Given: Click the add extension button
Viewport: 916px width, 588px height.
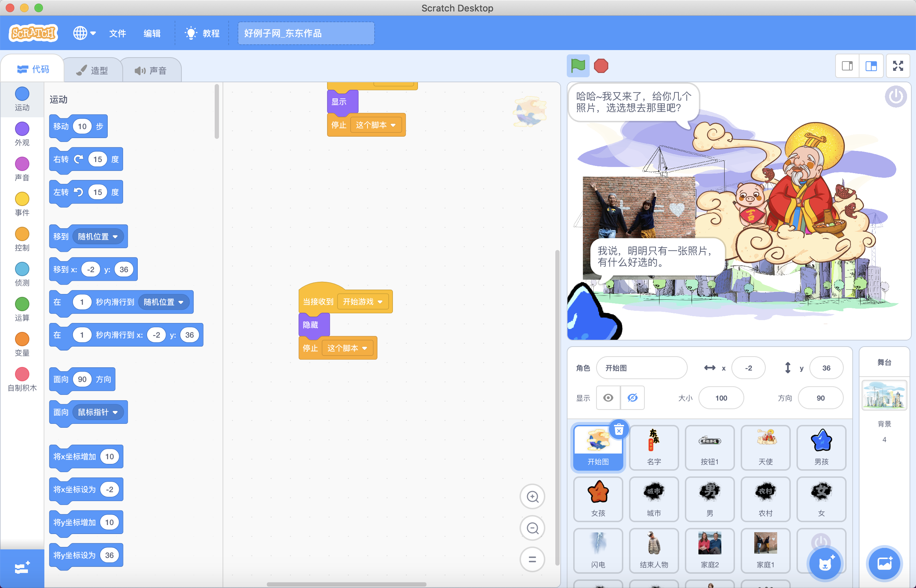Looking at the screenshot, I should pos(22,568).
